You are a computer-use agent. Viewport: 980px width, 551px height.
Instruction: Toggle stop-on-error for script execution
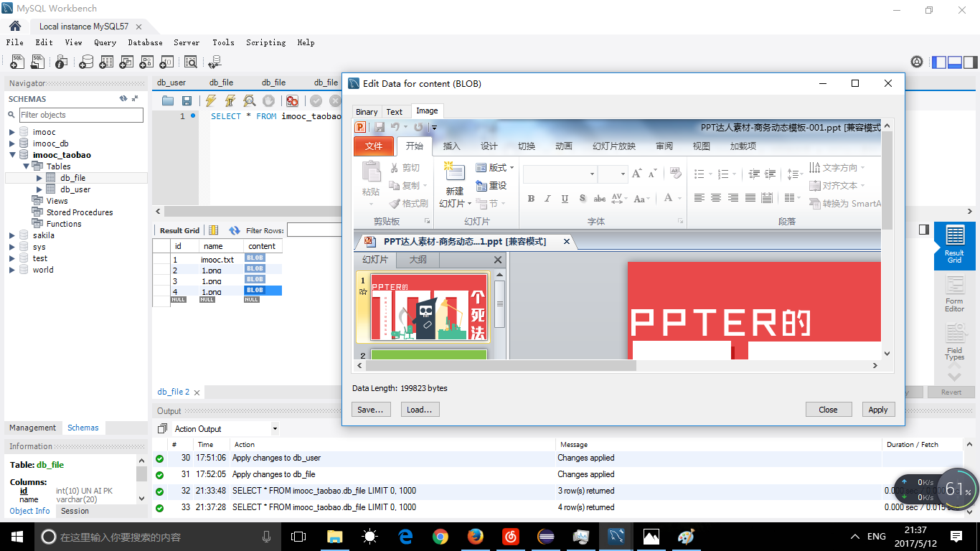click(292, 101)
